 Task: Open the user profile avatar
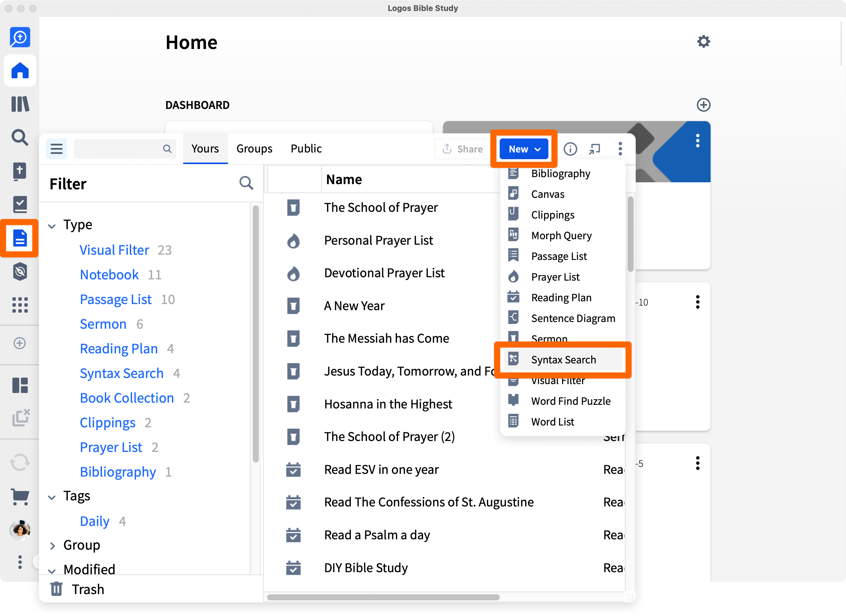click(20, 530)
